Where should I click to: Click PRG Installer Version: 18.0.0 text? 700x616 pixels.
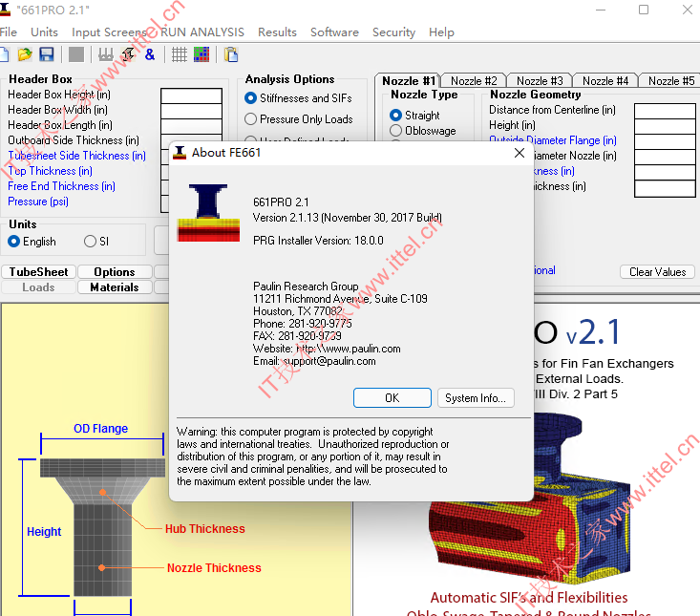point(318,241)
